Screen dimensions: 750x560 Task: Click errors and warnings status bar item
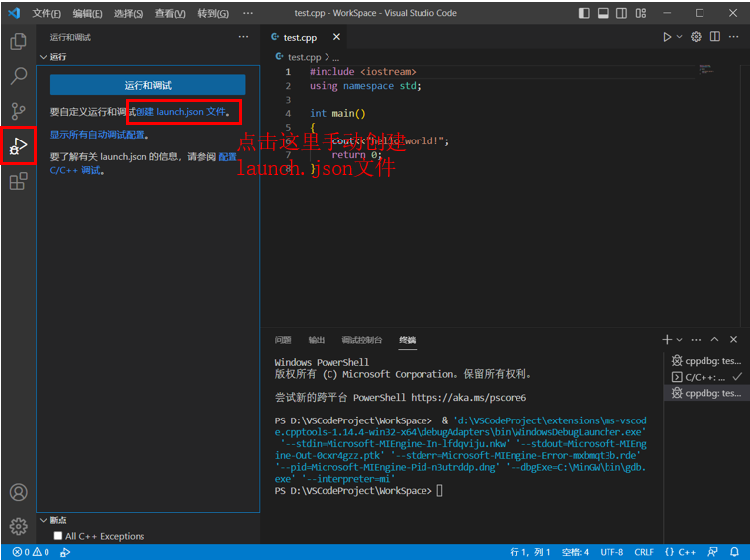tap(31, 552)
